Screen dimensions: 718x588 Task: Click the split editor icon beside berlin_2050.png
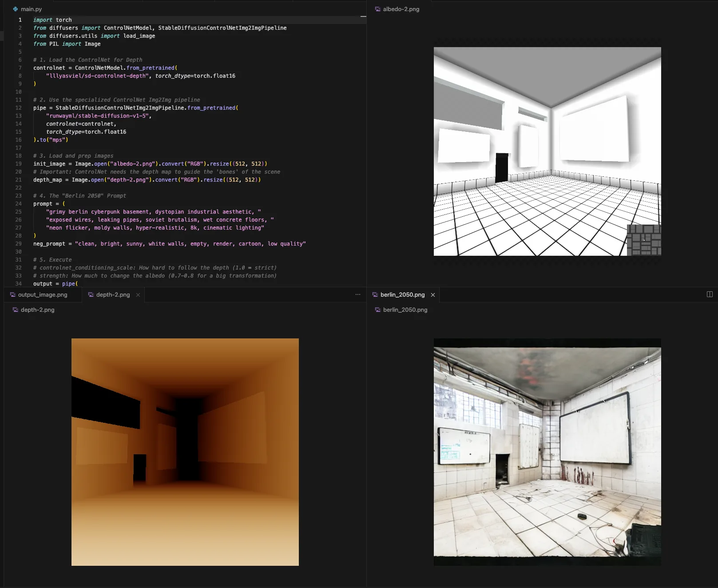pos(710,294)
